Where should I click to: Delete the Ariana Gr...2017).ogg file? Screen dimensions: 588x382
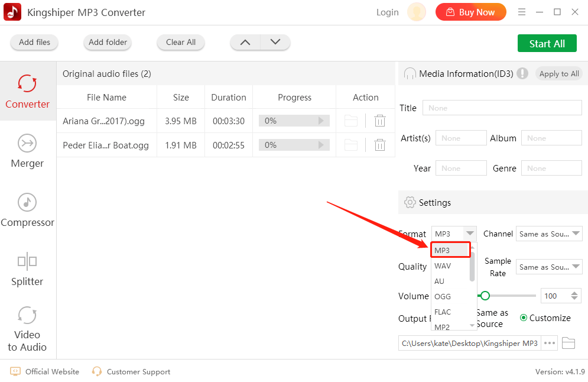(x=380, y=121)
